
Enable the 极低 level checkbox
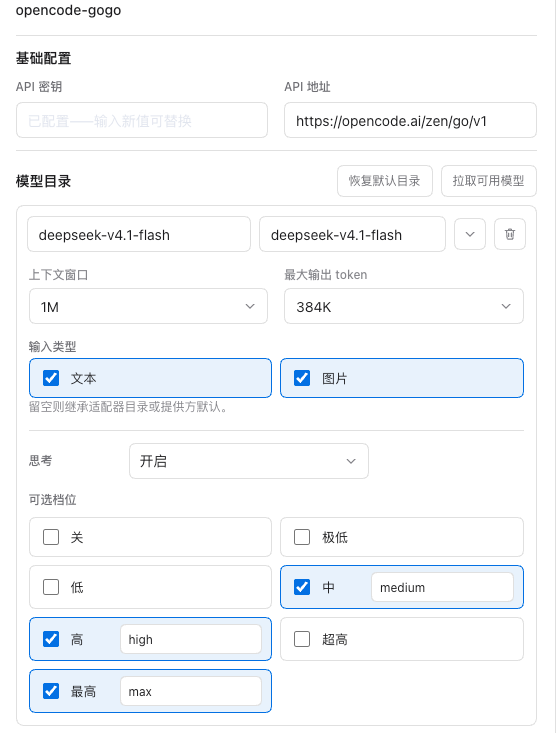click(x=302, y=537)
